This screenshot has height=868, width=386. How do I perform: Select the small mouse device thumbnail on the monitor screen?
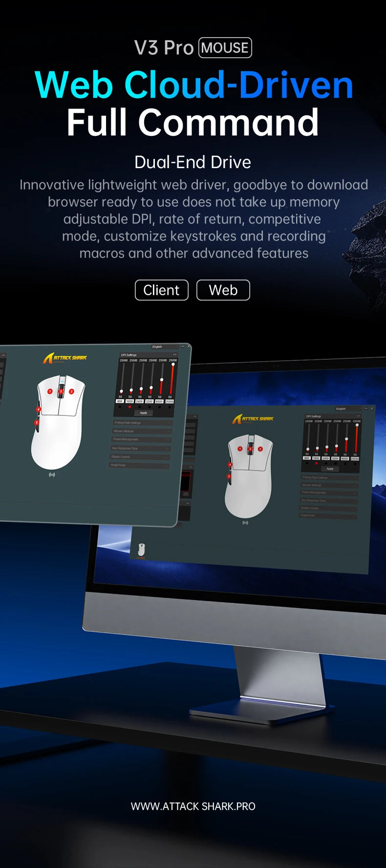point(141,550)
